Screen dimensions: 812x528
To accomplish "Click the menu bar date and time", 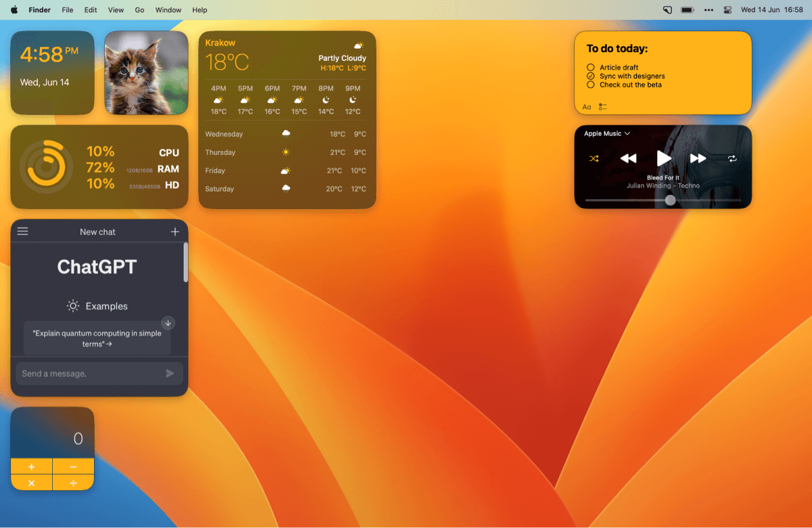I will pyautogui.click(x=772, y=10).
